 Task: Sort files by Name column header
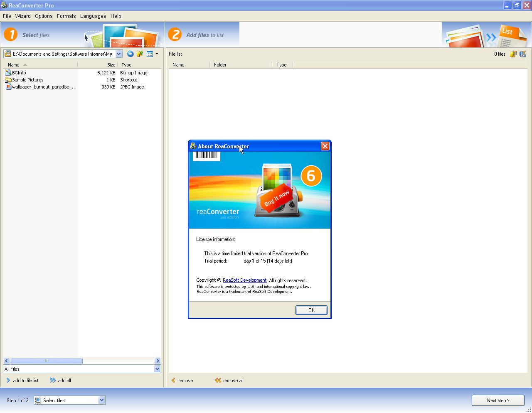[40, 65]
